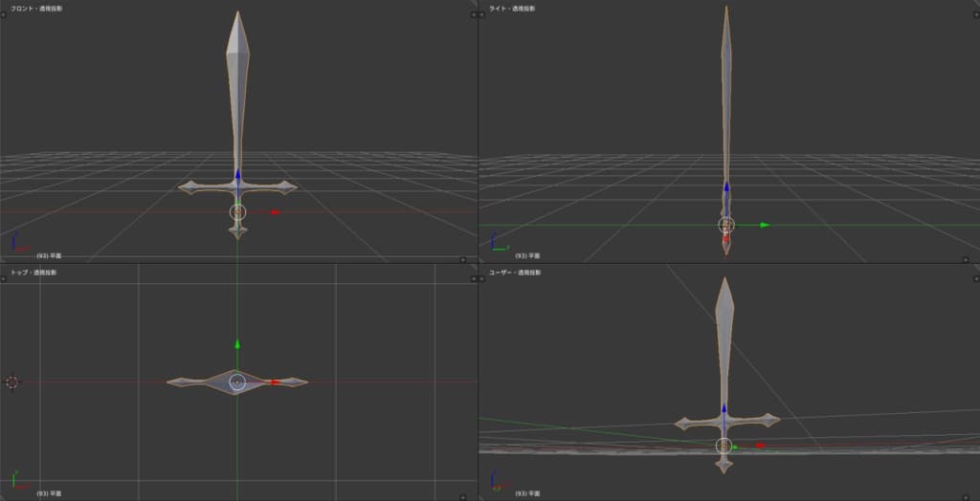Click the ライト・透視投影 viewport label
Image resolution: width=980 pixels, height=501 pixels.
click(x=512, y=9)
